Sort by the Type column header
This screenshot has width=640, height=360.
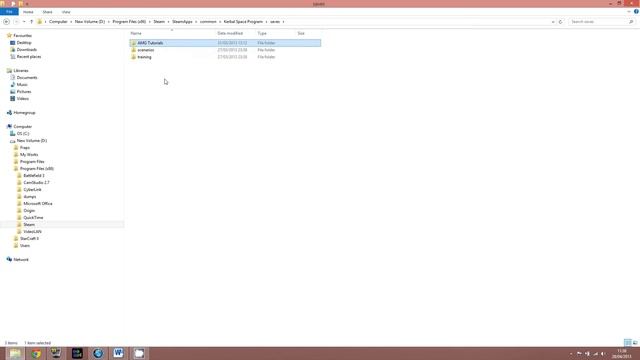262,33
